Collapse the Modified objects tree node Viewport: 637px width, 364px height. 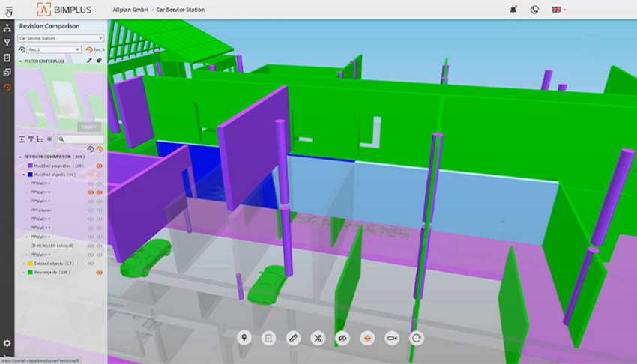(x=22, y=175)
